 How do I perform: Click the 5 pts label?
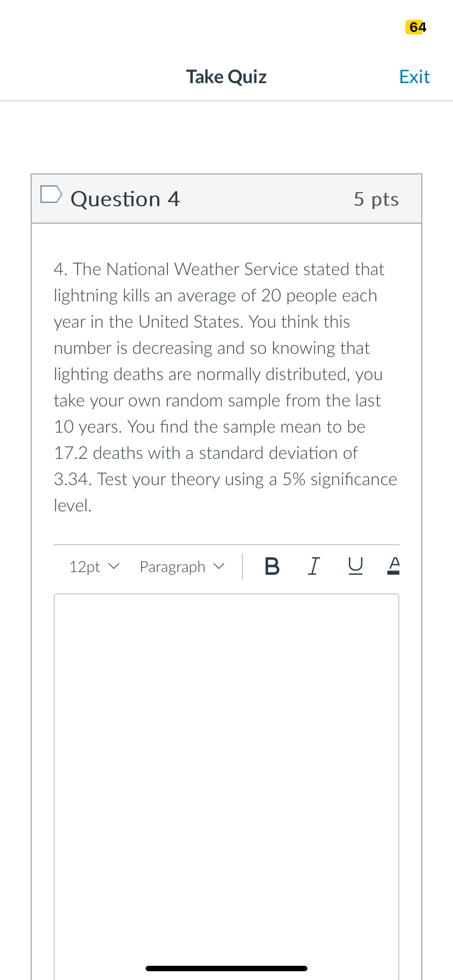(x=376, y=199)
